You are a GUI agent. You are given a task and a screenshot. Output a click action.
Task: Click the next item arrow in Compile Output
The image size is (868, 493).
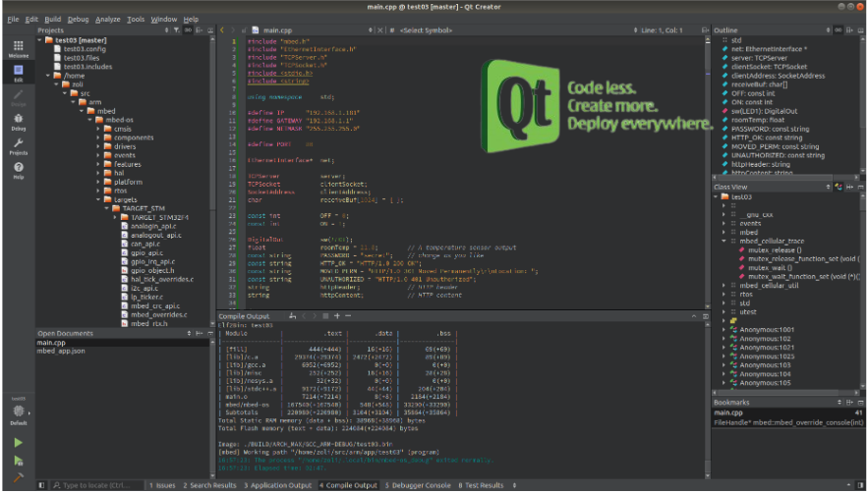[x=314, y=316]
